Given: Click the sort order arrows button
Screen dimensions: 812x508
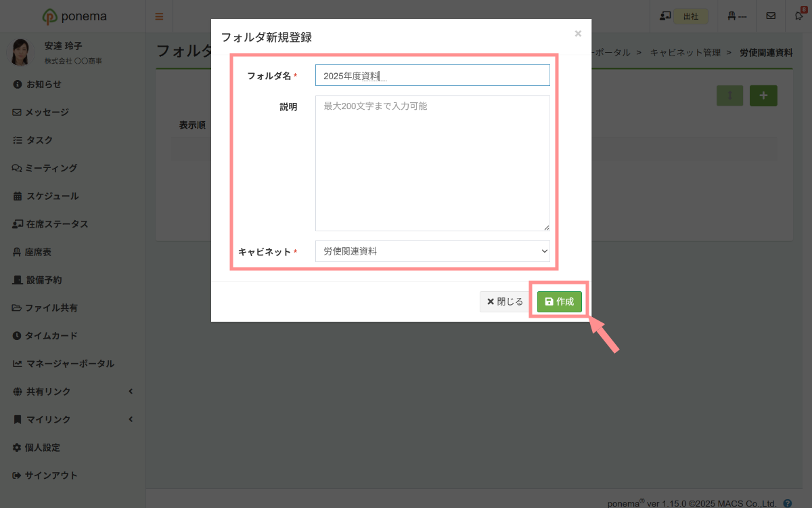Looking at the screenshot, I should click(730, 96).
